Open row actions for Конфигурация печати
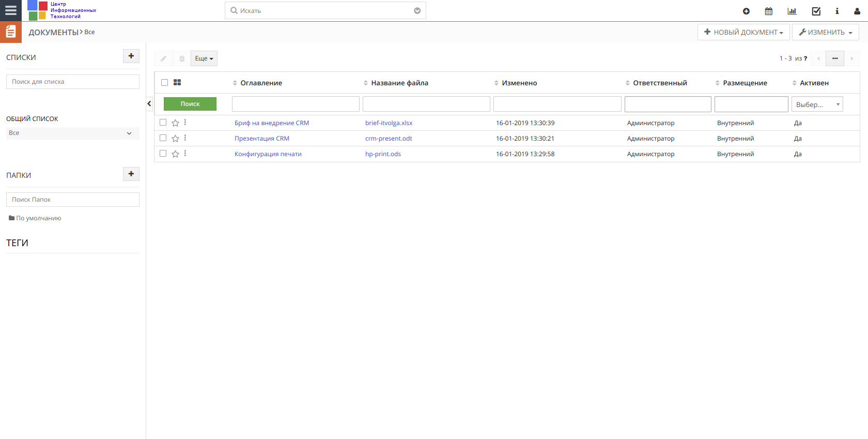 point(185,154)
